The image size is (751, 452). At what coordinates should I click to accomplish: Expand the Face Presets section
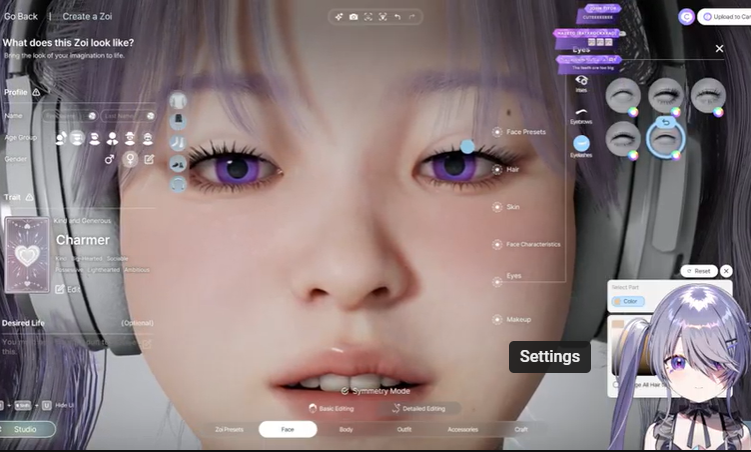click(x=497, y=132)
